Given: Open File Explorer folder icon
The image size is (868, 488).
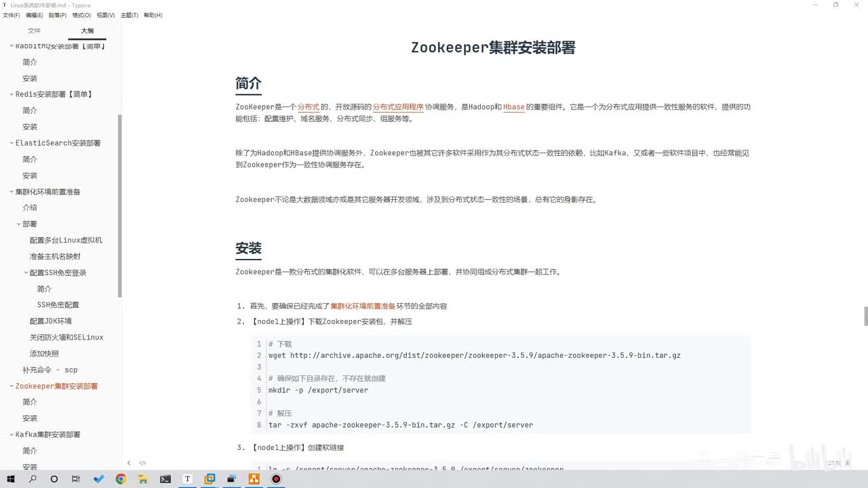Looking at the screenshot, I should point(143,479).
